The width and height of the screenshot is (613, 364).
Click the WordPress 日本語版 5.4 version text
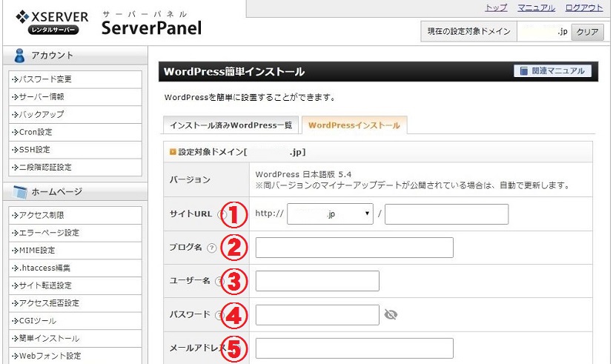click(303, 174)
